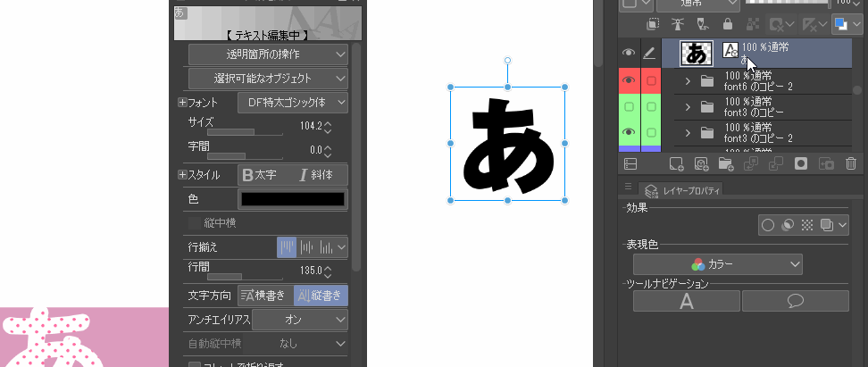Toggle edit checkbox for font3 のコピー 2
The image size is (868, 367).
pos(651,132)
